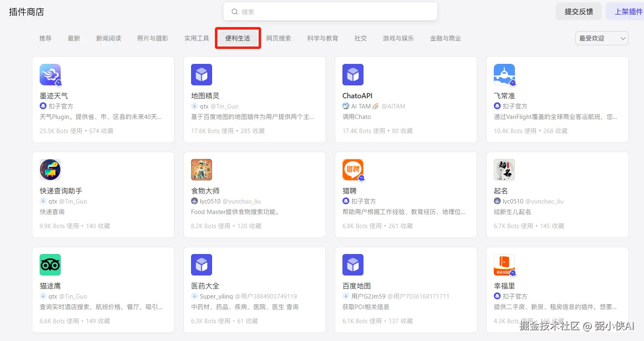Click the 调用Chato description text

357,117
